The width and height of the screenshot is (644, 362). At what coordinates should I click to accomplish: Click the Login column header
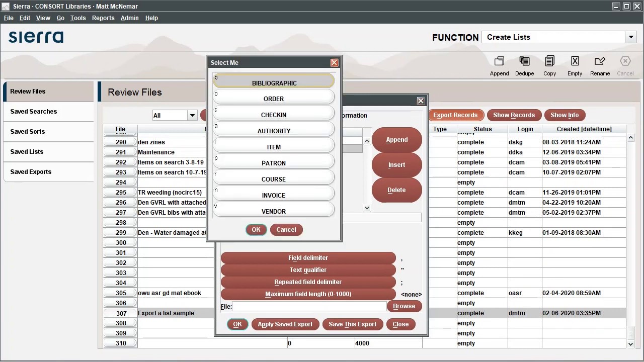coord(525,129)
